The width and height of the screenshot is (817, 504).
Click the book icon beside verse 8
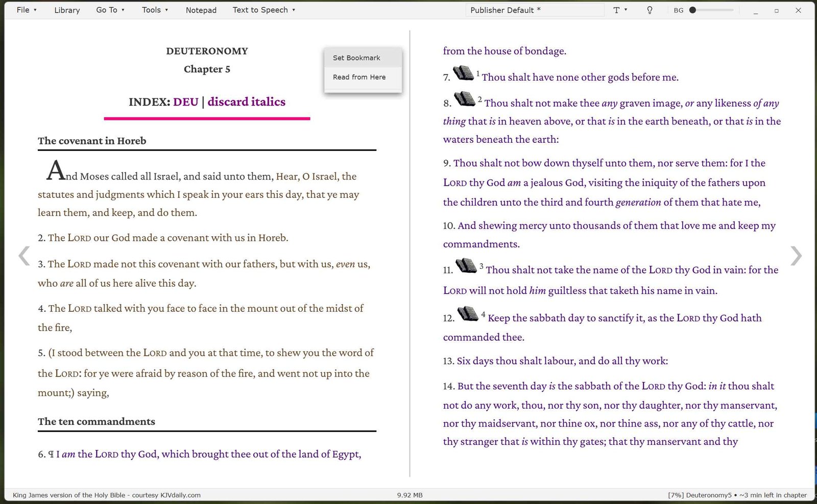(465, 98)
